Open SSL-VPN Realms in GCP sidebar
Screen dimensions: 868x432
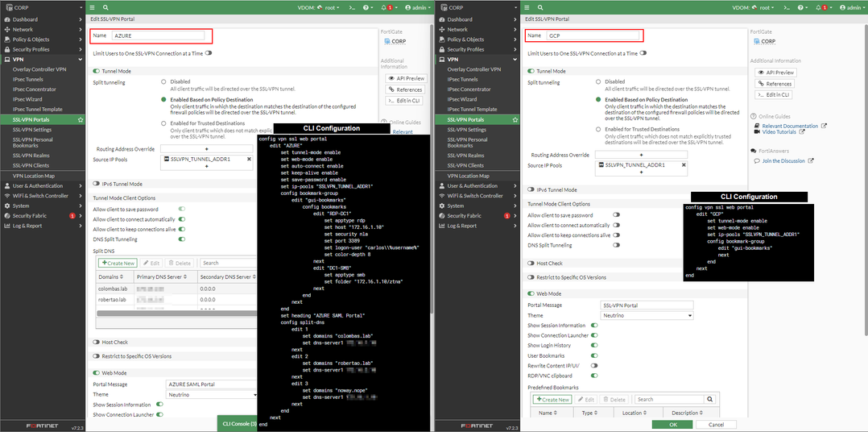466,156
